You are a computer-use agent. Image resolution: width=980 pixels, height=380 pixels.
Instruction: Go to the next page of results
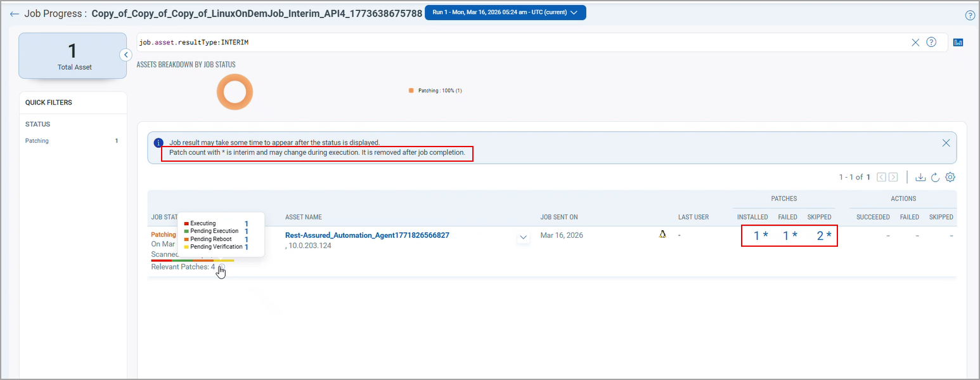pyautogui.click(x=893, y=177)
